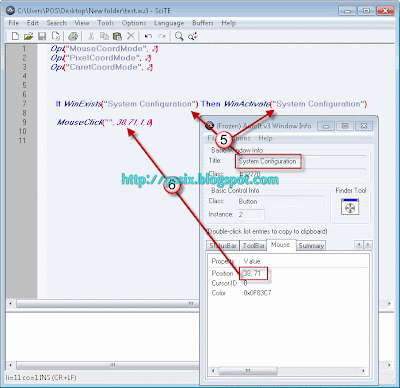Click the editor scrollbar left arrow

click(10, 304)
